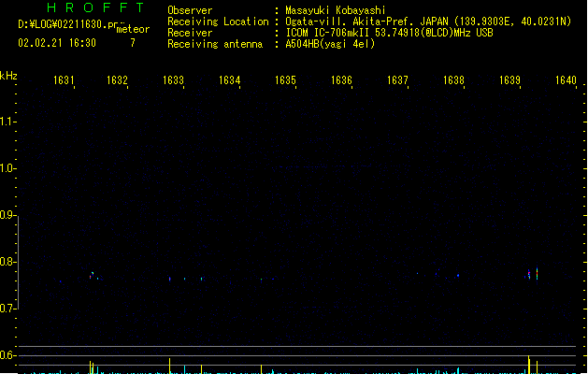Click the kHz axis unit label
The height and width of the screenshot is (374, 588).
pos(8,76)
